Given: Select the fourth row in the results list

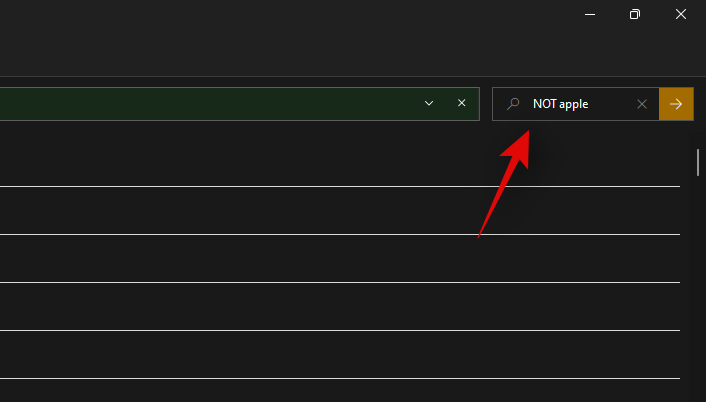Looking at the screenshot, I should point(300,306).
